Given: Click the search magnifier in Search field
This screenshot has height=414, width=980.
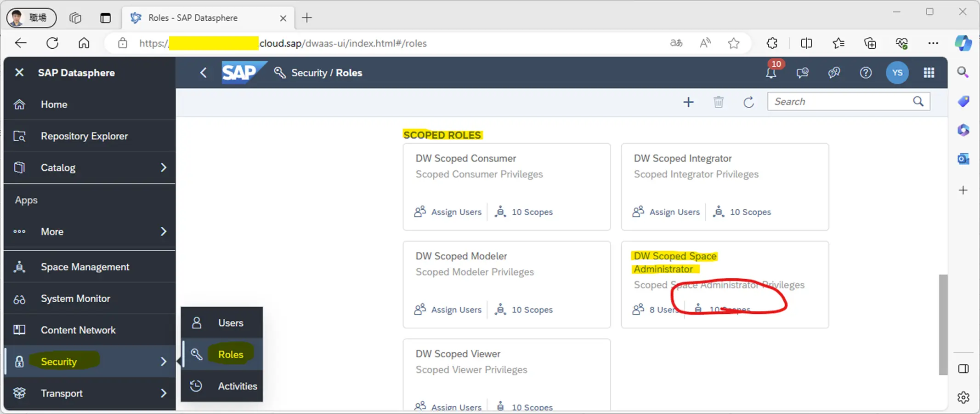Looking at the screenshot, I should [x=918, y=102].
